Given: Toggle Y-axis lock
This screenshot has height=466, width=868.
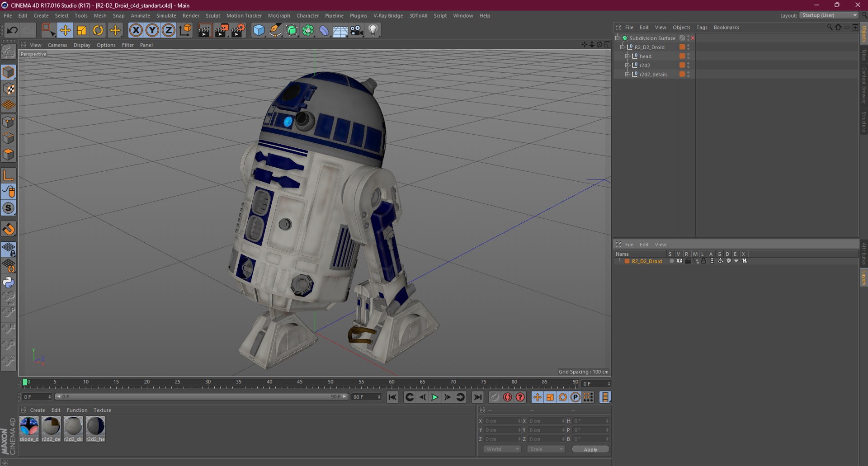Looking at the screenshot, I should [x=152, y=30].
